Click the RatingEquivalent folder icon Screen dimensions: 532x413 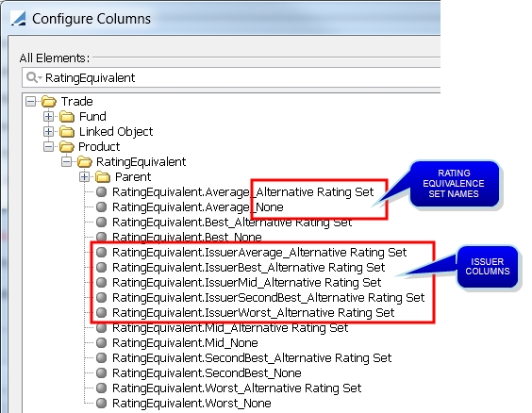pos(85,161)
